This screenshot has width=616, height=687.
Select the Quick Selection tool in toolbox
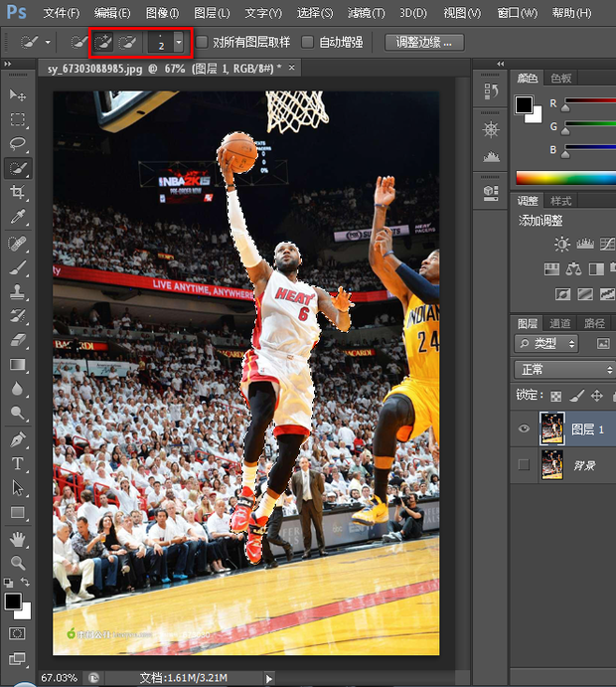pos(18,168)
